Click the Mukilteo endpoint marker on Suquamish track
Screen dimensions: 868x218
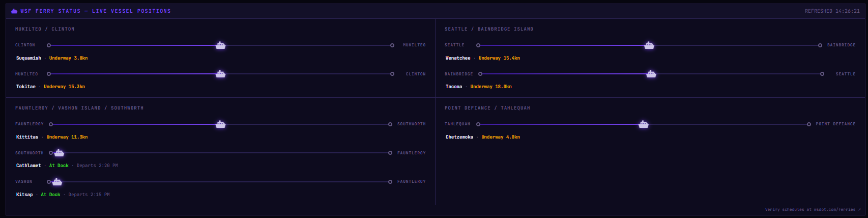(x=392, y=45)
